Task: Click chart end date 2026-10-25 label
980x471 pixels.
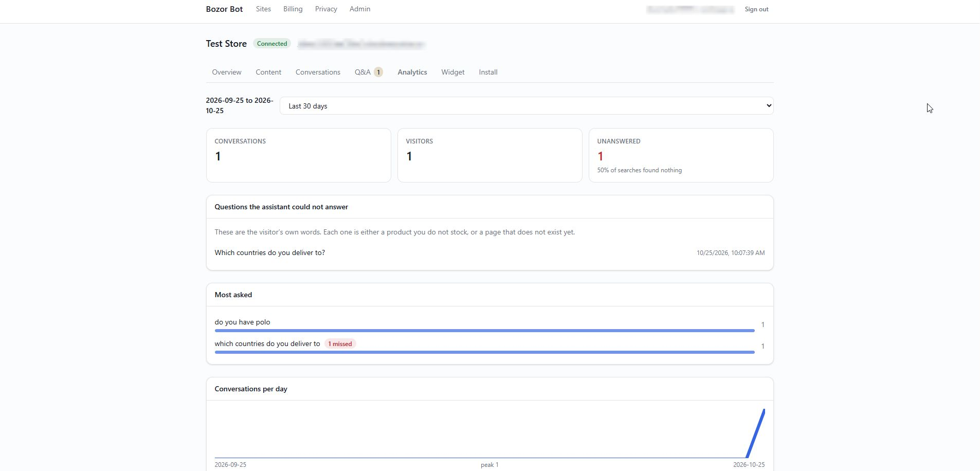Action: (x=749, y=465)
